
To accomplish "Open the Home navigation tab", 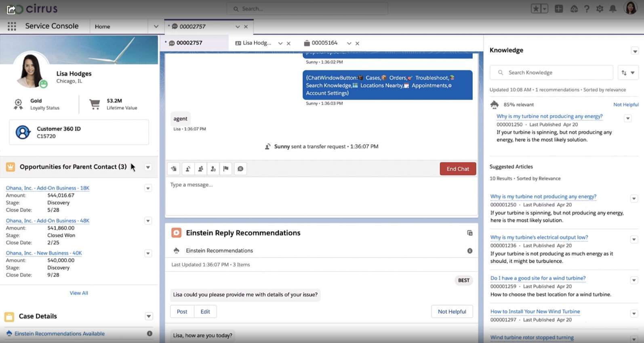I will [103, 26].
